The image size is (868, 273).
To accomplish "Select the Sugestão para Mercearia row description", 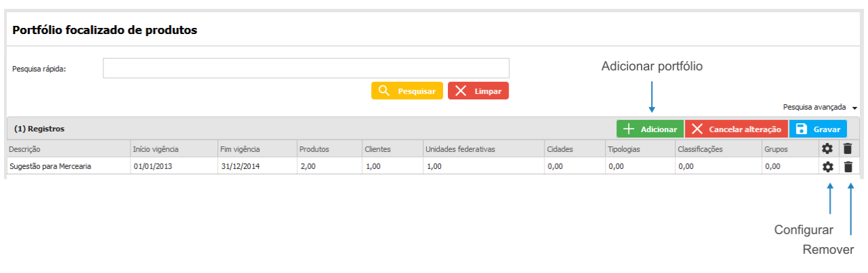I will click(50, 166).
